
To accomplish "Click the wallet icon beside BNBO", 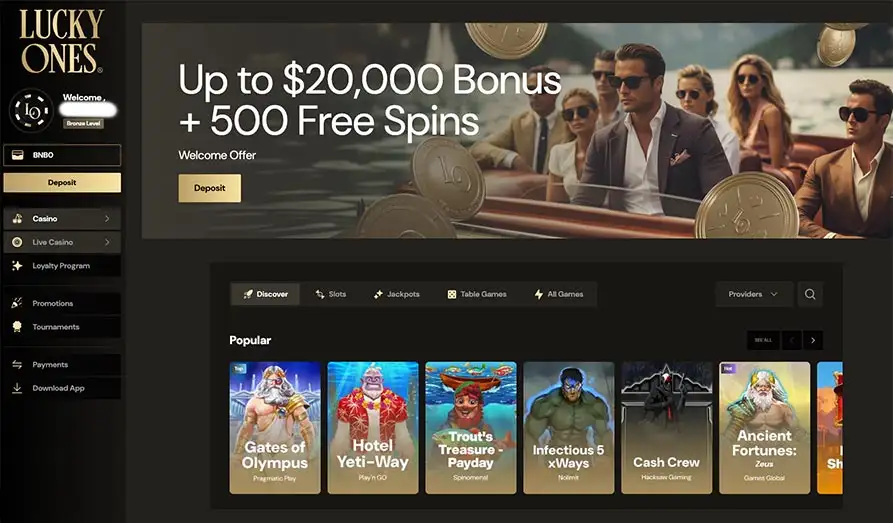I will click(x=18, y=155).
